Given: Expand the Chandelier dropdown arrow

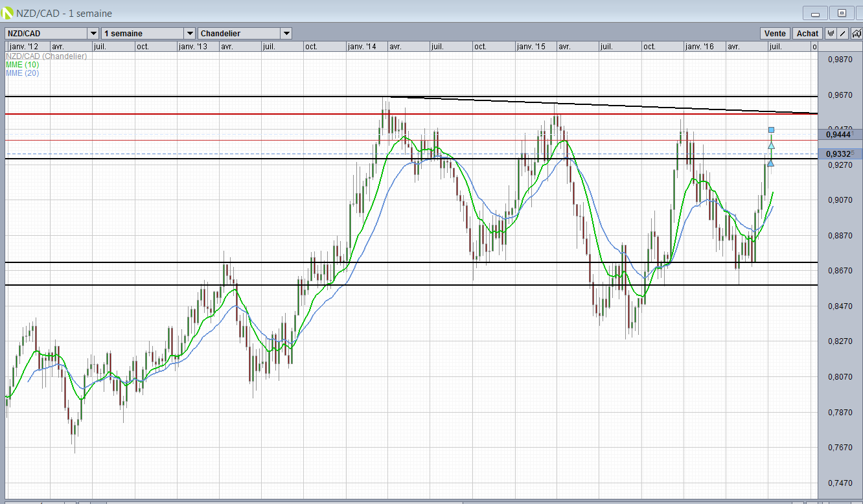Looking at the screenshot, I should (286, 34).
